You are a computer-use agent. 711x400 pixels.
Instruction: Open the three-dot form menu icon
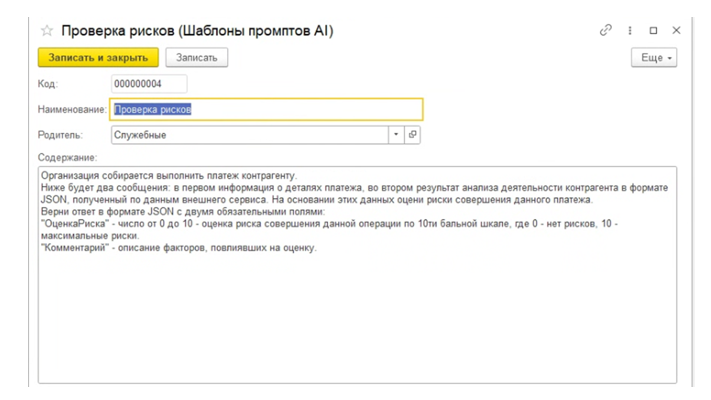click(630, 31)
